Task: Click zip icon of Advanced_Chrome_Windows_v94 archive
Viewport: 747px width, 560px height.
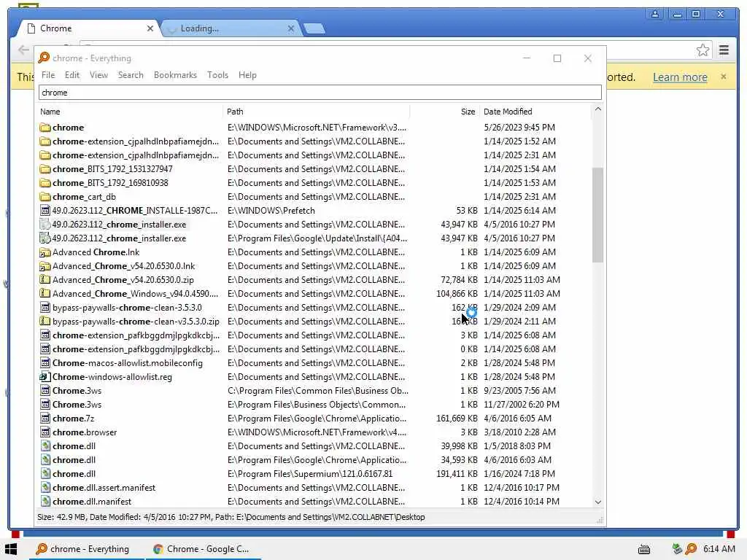Action: point(45,293)
